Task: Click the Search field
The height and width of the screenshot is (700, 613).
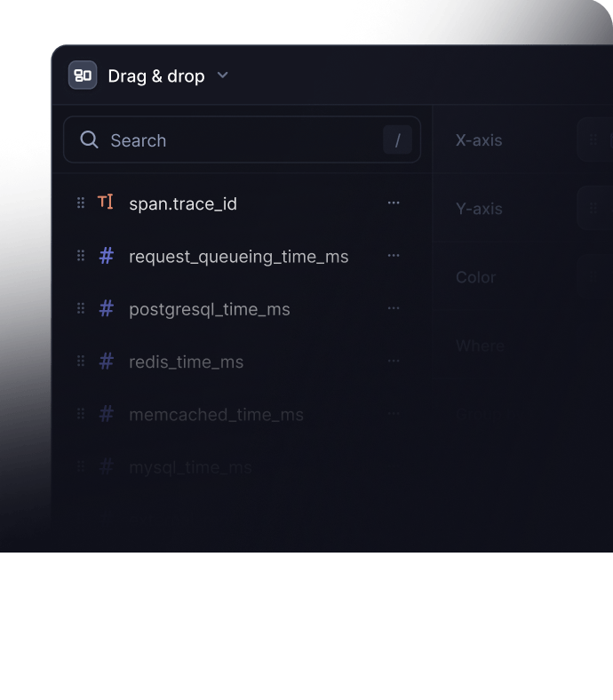Action: pos(242,139)
